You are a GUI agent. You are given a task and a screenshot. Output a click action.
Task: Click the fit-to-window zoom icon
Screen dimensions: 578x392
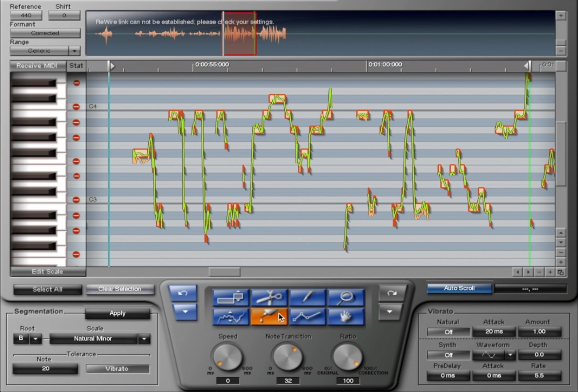point(560,272)
